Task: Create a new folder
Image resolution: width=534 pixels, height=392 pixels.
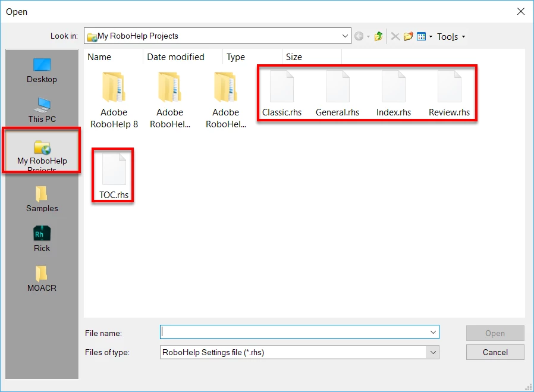Action: pos(408,36)
